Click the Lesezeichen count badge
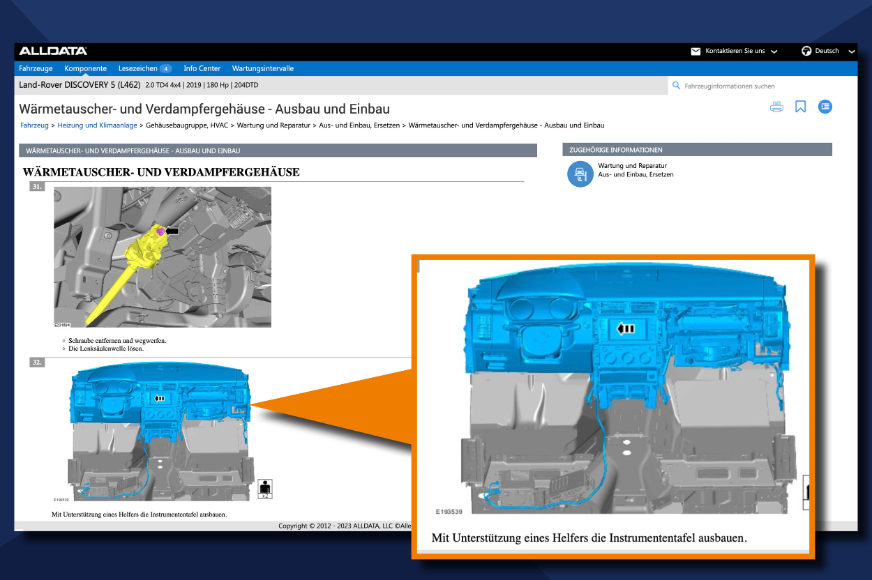Screen dimensions: 872x580 coord(166,68)
